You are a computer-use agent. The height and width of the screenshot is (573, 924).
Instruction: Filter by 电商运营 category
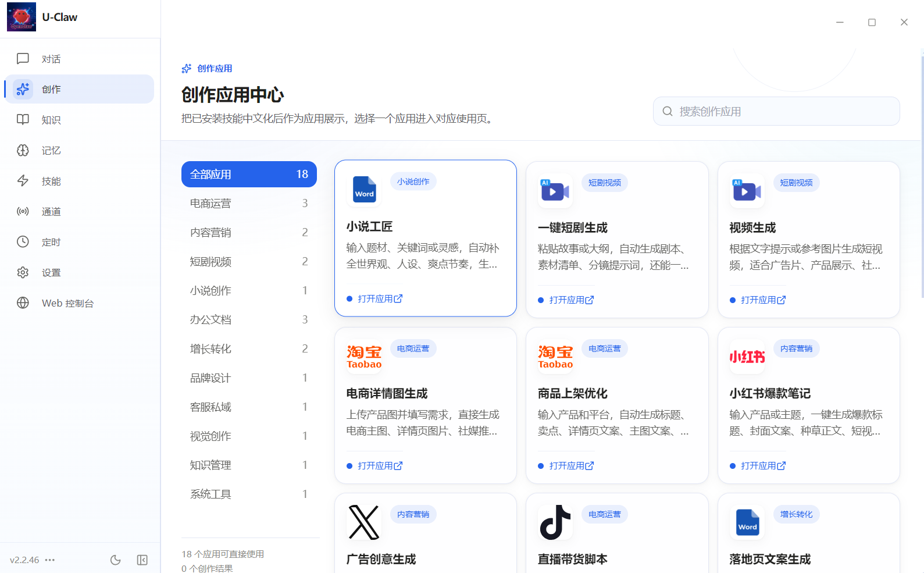coord(249,203)
